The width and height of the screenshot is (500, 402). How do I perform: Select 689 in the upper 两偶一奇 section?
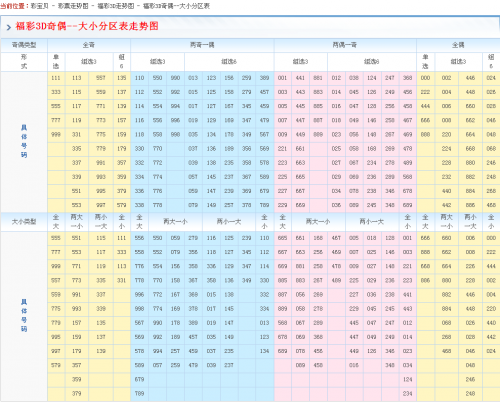(x=408, y=205)
